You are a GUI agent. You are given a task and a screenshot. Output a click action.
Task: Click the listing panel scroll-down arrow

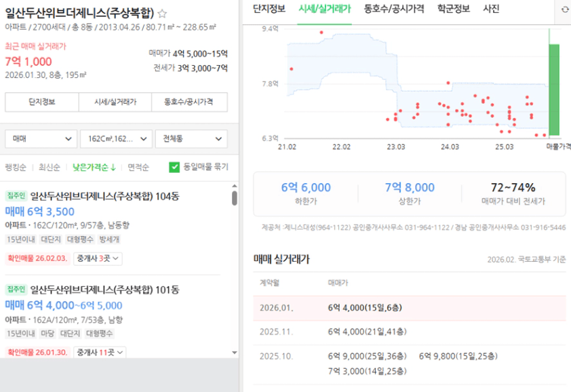(x=235, y=352)
